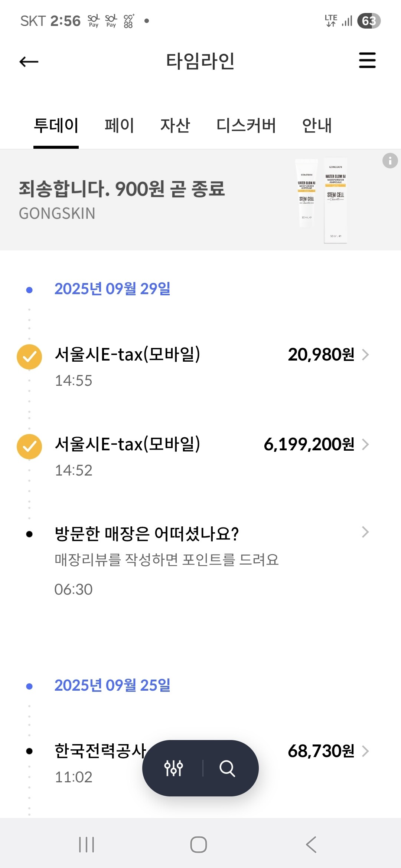Switch to the 자산 tab
This screenshot has height=868, width=401.
[x=175, y=125]
